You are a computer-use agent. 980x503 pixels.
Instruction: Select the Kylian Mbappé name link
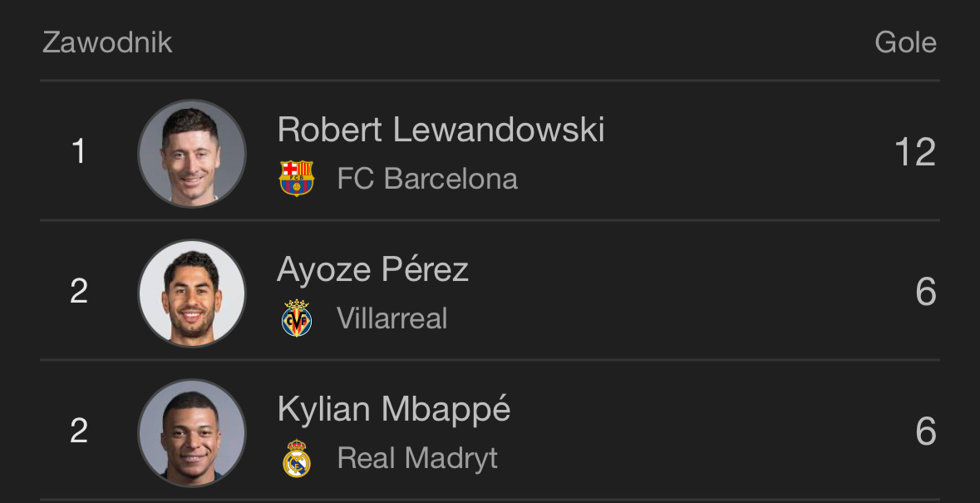(x=393, y=409)
